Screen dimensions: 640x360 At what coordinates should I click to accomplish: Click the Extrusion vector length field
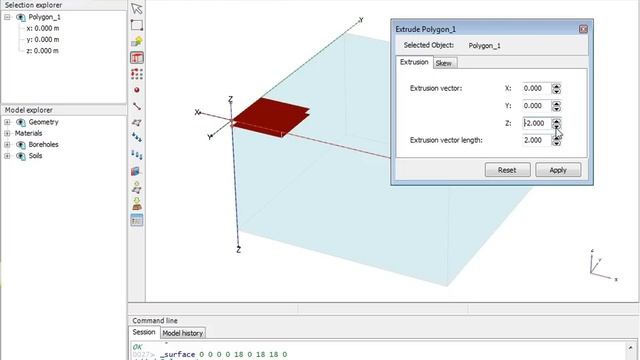(537, 140)
